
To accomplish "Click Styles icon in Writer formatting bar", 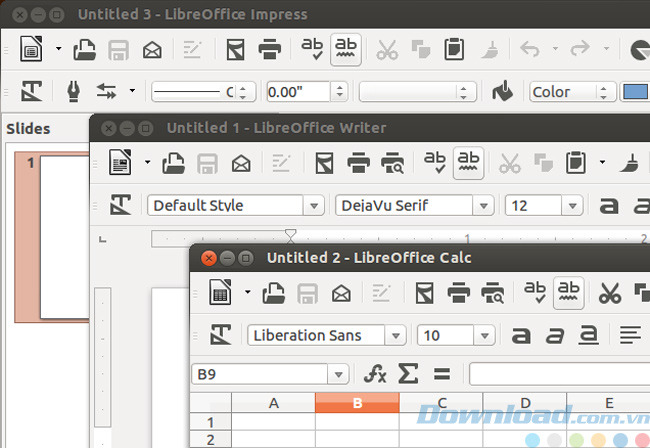I will (121, 205).
